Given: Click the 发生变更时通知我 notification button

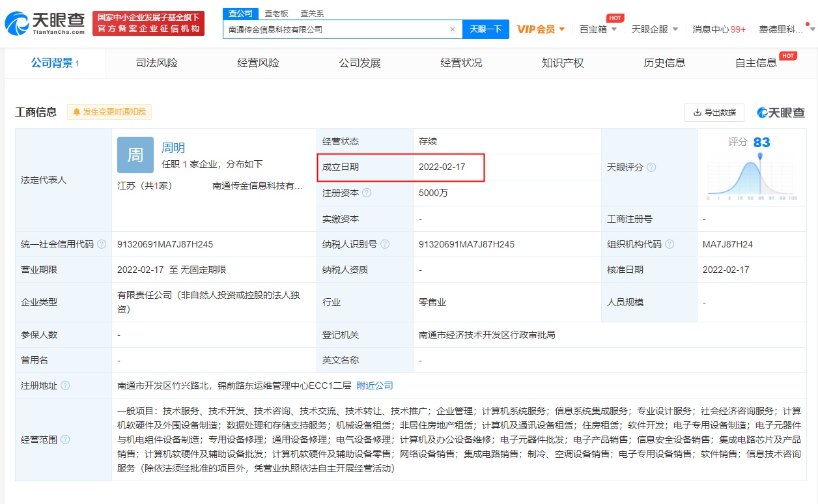Looking at the screenshot, I should pyautogui.click(x=109, y=112).
